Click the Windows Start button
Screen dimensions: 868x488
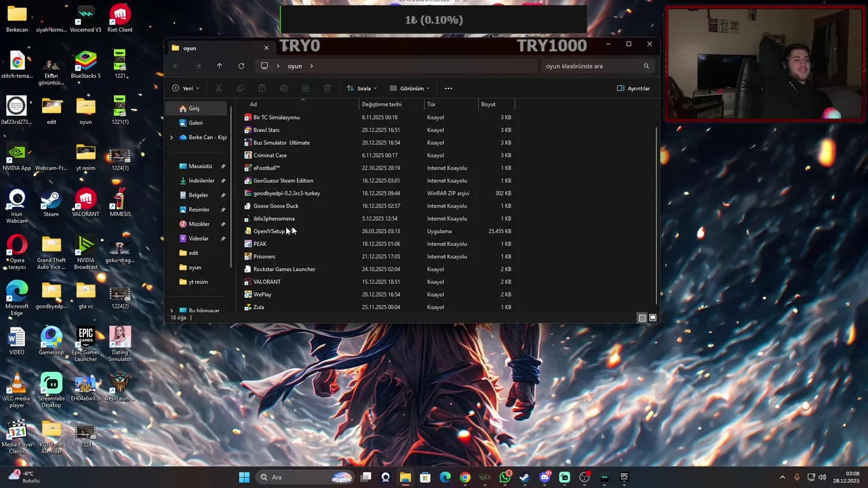coord(244,477)
